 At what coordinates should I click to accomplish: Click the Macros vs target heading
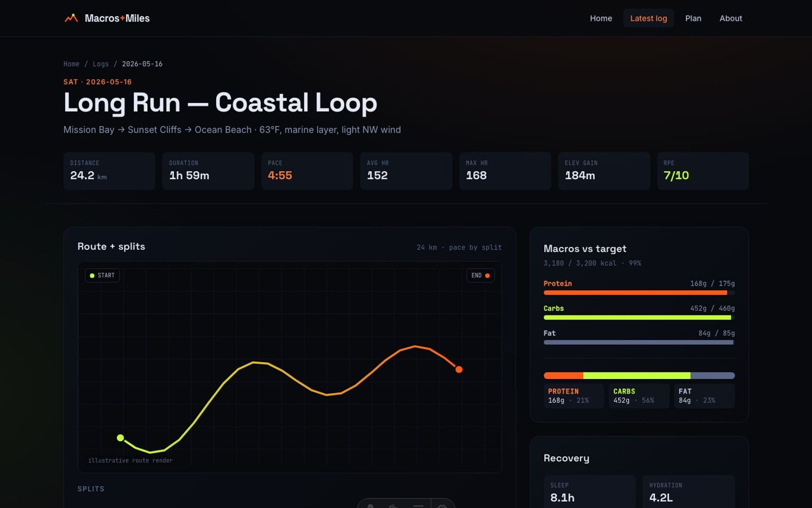point(585,248)
